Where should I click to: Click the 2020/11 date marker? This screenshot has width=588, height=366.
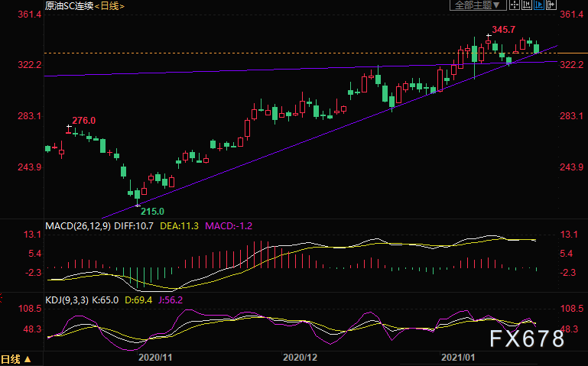pos(155,357)
